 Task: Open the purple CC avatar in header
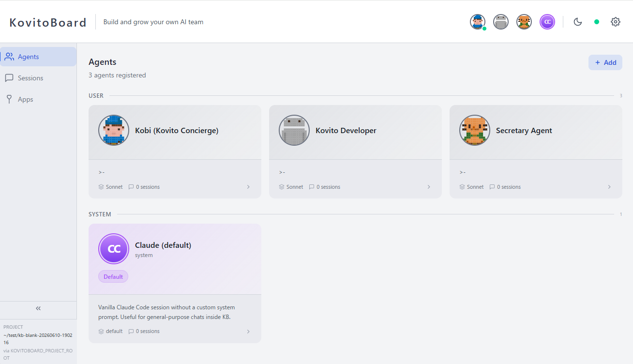[x=547, y=22]
